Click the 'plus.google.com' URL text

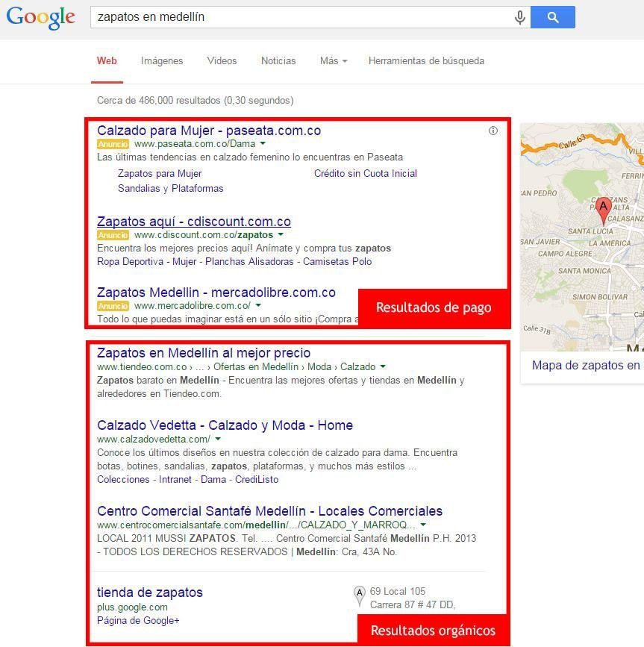point(132,607)
